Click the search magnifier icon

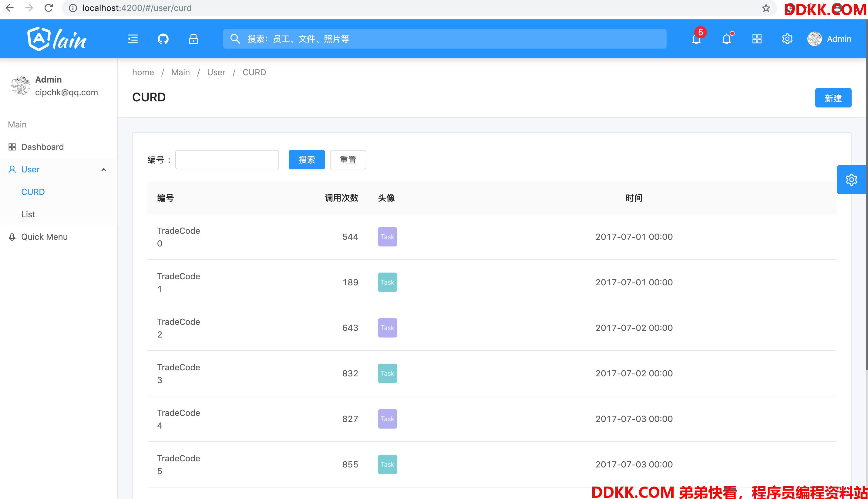[235, 39]
